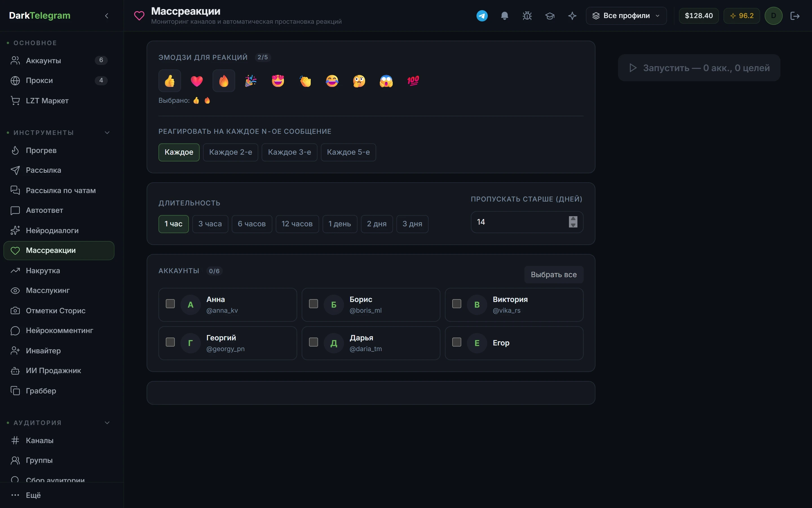
Task: Open Масслукинг in the sidebar
Action: point(59,291)
